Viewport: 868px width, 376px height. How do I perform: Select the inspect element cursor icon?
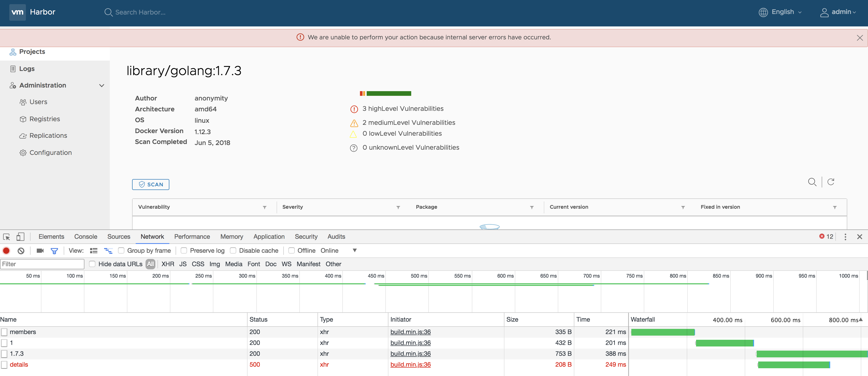(x=6, y=237)
